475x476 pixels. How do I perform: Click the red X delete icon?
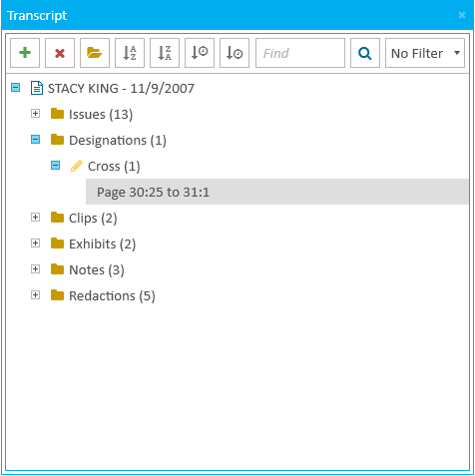pos(60,53)
